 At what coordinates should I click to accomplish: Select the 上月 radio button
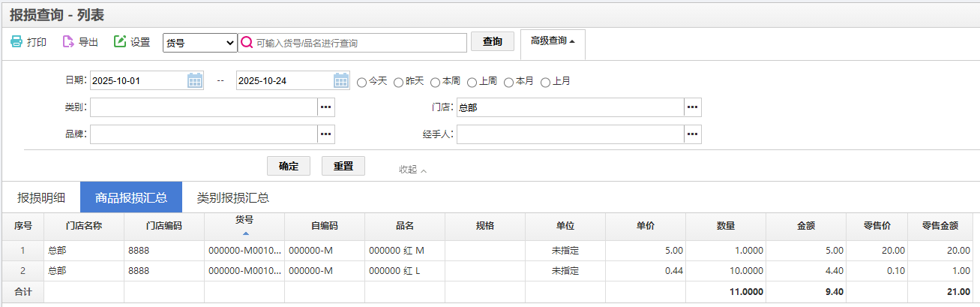[546, 82]
